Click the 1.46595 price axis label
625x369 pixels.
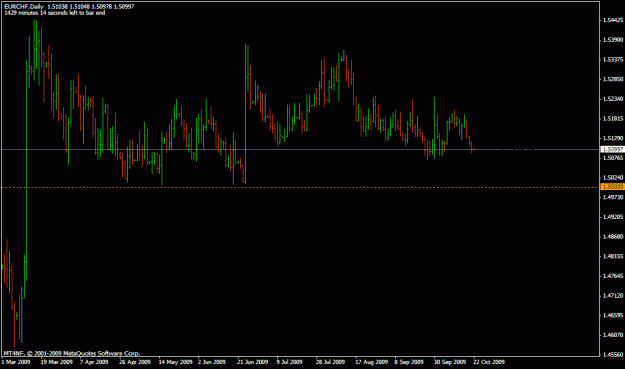click(613, 316)
